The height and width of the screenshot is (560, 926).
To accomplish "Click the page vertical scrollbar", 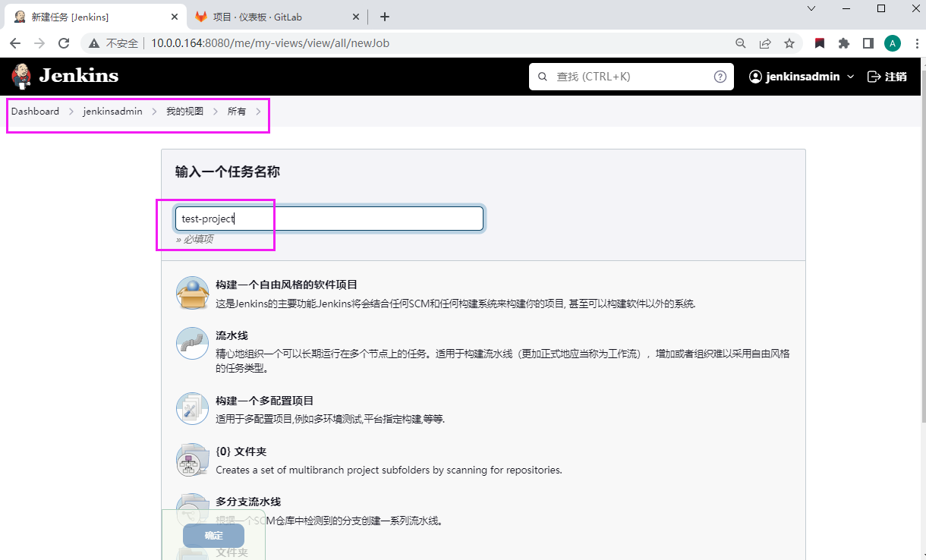I will click(x=922, y=247).
